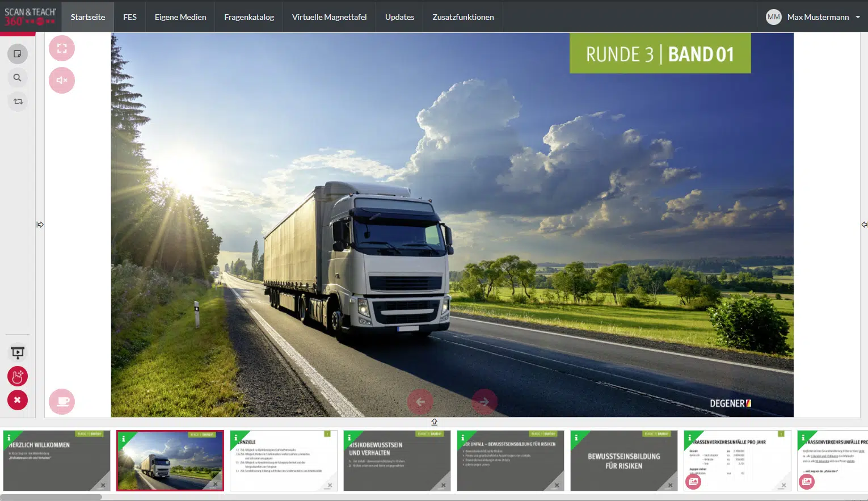Image resolution: width=868 pixels, height=501 pixels.
Task: Select the Risikobewusstsein und Verhalten slide thumbnail
Action: (397, 460)
